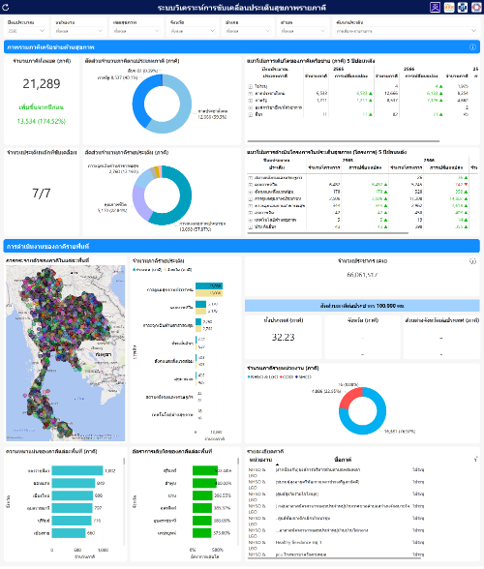Open the จังหวัด province filter dropdown
This screenshot has height=569, width=484.
(x=193, y=31)
